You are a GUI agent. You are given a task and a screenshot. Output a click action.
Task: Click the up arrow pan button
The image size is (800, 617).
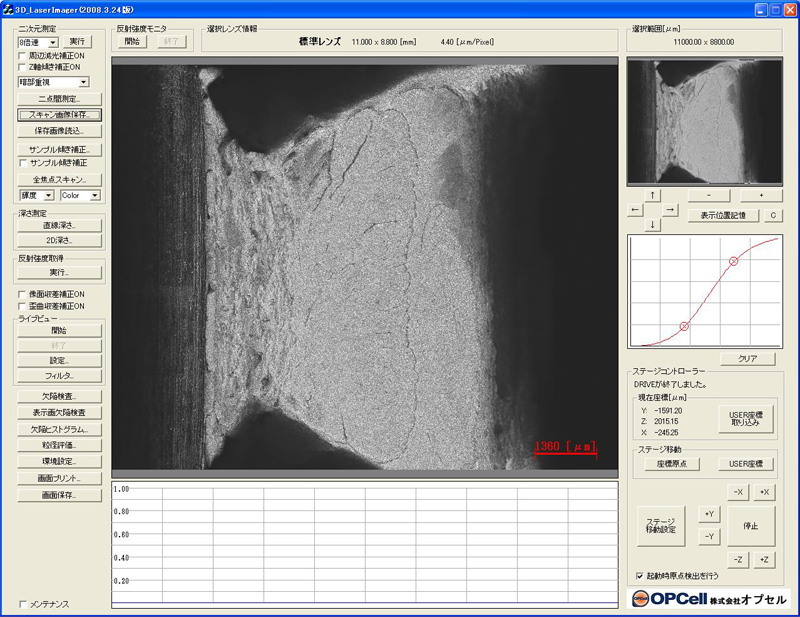coord(652,194)
